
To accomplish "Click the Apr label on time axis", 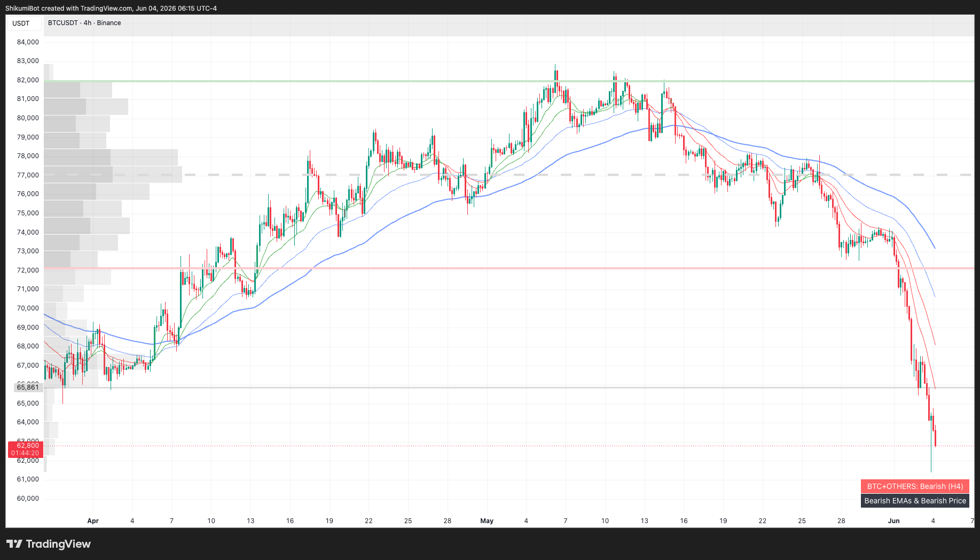I will click(x=93, y=521).
